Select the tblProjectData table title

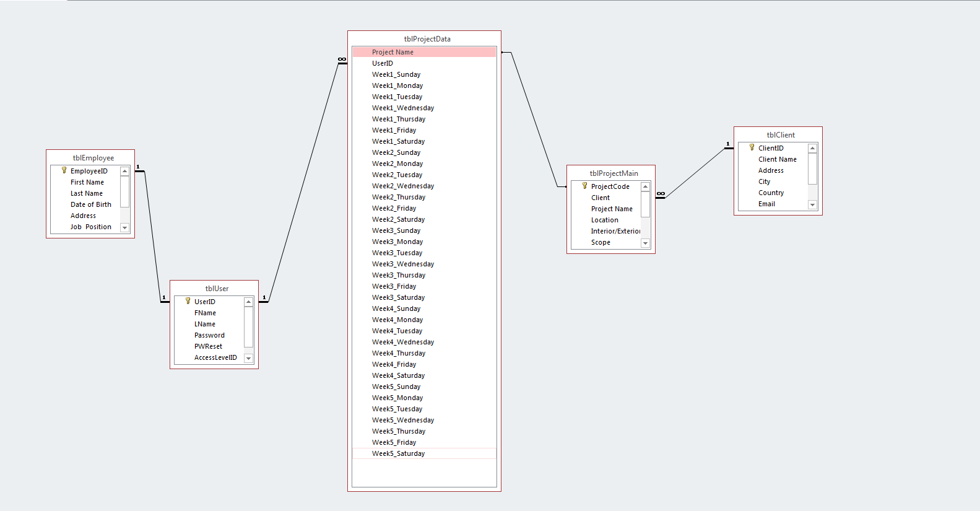427,39
